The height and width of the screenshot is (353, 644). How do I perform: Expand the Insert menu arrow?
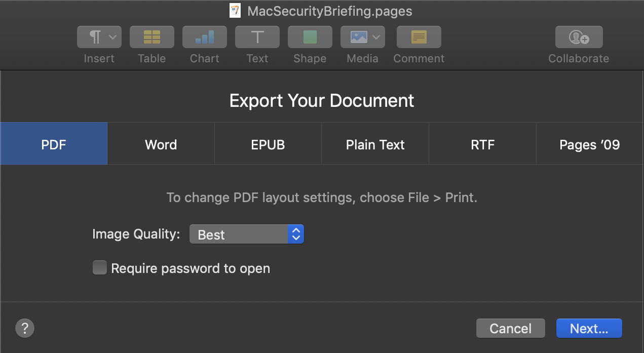click(113, 37)
